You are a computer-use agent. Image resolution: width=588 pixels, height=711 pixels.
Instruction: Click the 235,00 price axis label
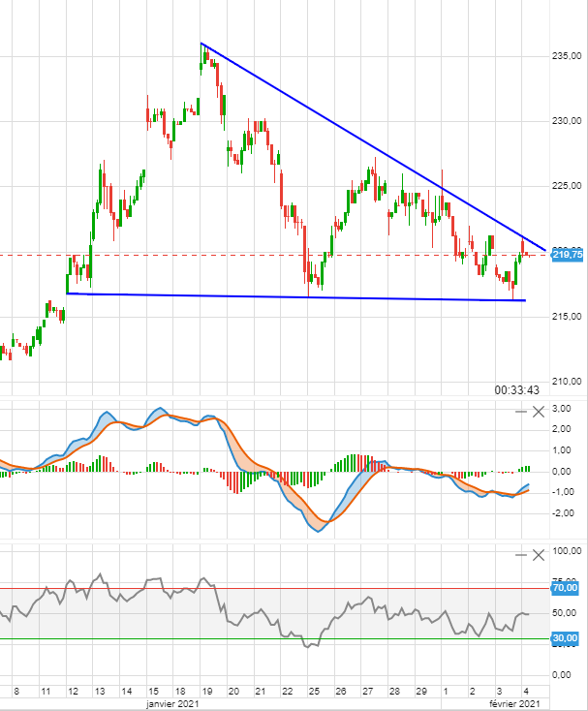pos(568,55)
